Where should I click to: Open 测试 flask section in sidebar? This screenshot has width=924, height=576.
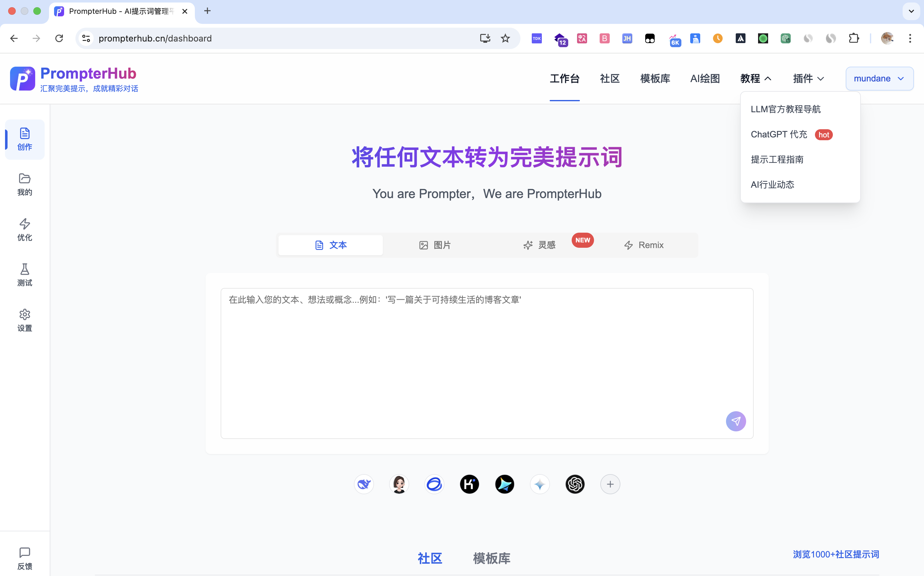pyautogui.click(x=25, y=275)
